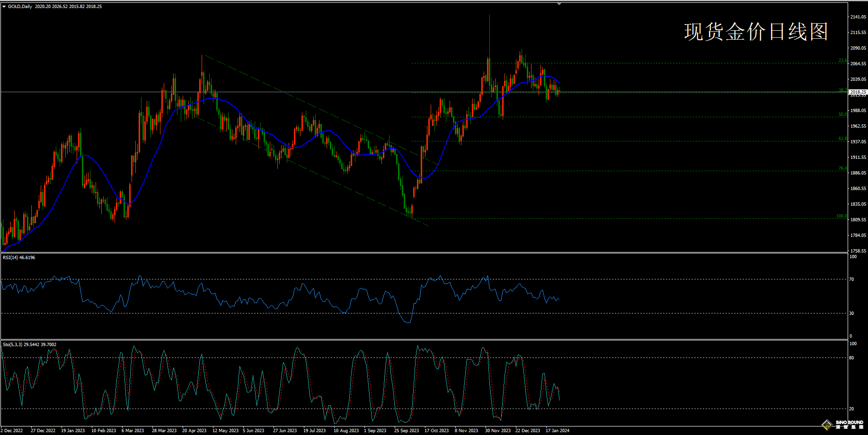
Task: Click the stochastic 80 level axis label
Action: point(851,358)
